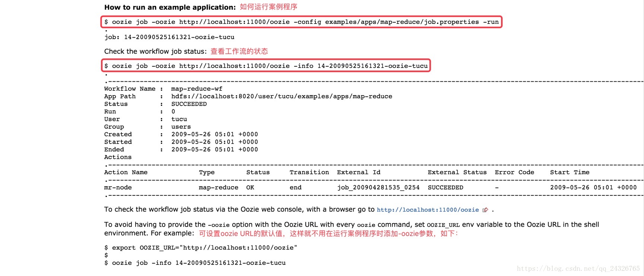Click the 'Error Code' column header
644x276 pixels.
pyautogui.click(x=514, y=172)
